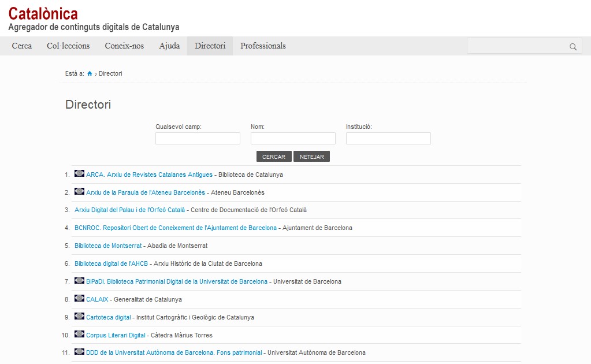Go to Coneix-nos in the navigation
The image size is (591, 364).
click(124, 46)
